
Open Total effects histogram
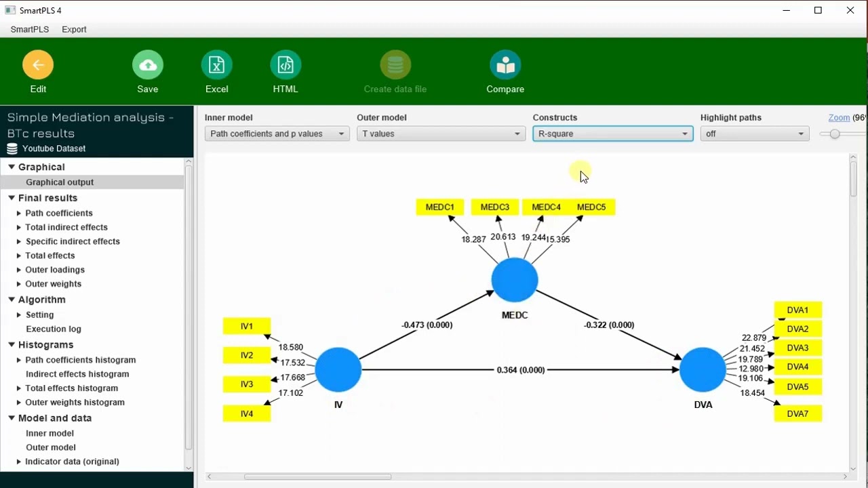pos(72,388)
